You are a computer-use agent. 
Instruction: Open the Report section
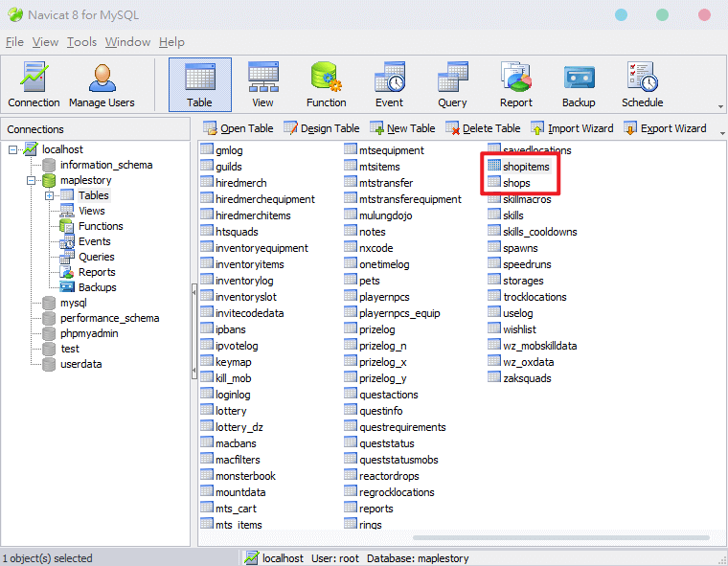point(515,84)
